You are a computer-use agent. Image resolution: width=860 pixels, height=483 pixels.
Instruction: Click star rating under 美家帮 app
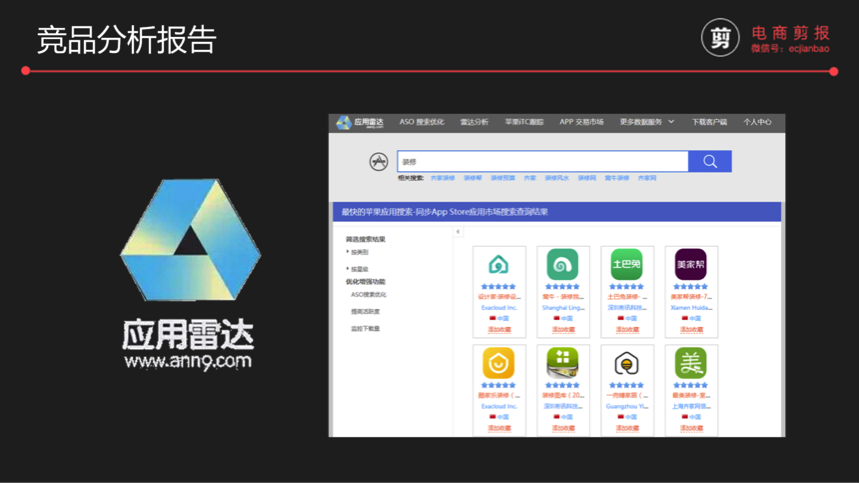(691, 287)
